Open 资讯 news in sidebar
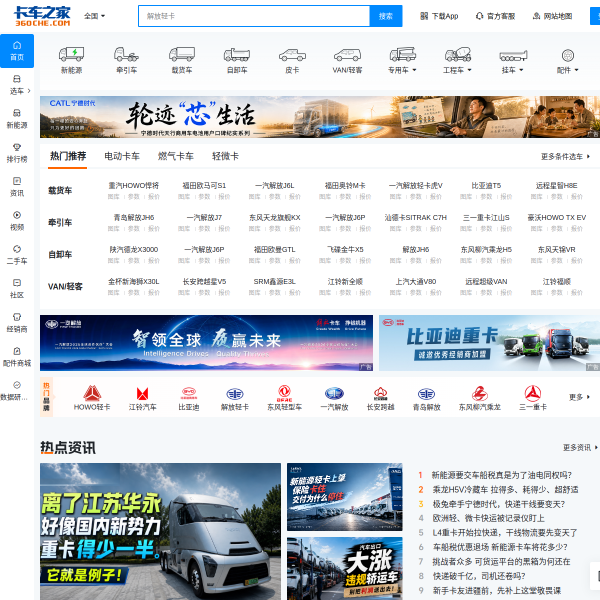 coord(17,187)
